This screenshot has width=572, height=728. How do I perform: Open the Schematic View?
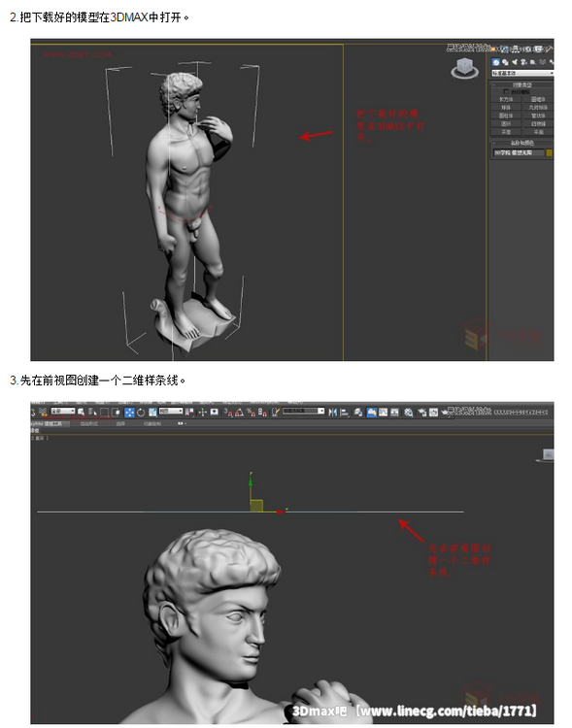tap(395, 413)
